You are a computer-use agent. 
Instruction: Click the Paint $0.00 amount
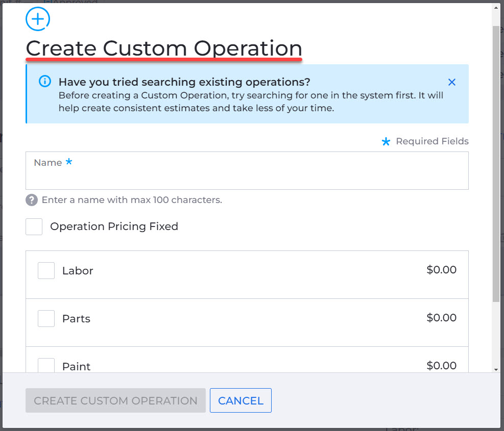[x=441, y=366]
